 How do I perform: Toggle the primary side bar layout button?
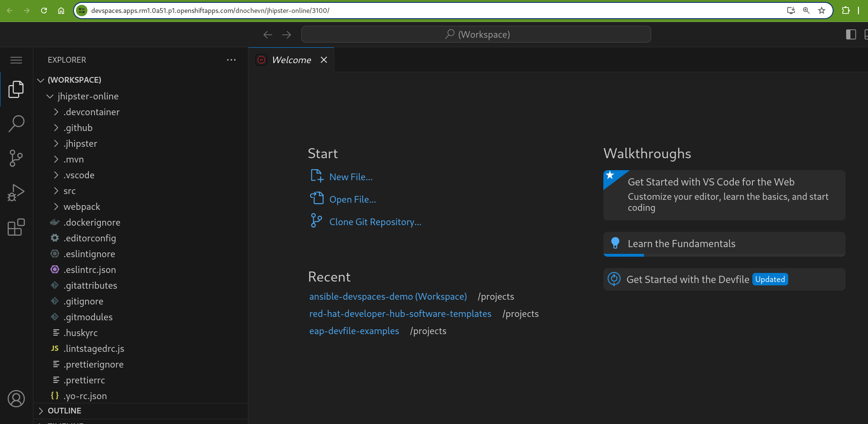851,34
